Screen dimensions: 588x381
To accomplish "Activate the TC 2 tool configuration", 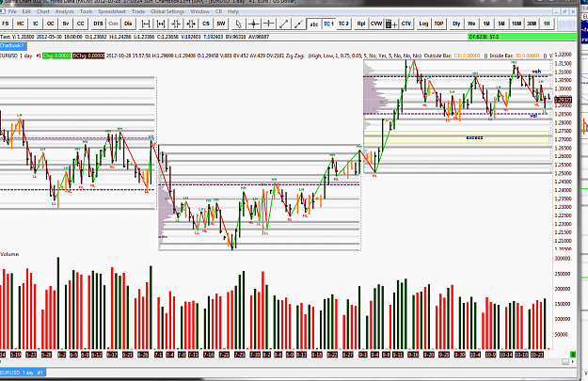I will (343, 24).
